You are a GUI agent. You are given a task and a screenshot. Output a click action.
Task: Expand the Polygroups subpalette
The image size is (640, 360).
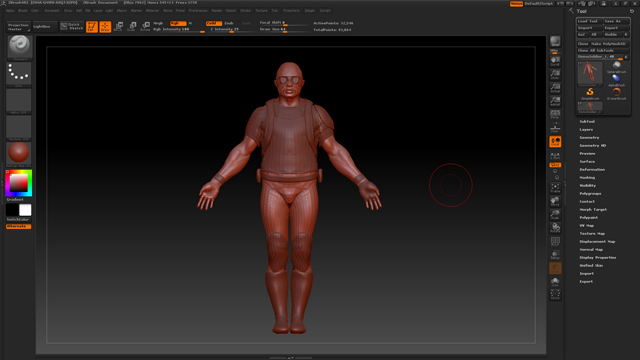(590, 193)
